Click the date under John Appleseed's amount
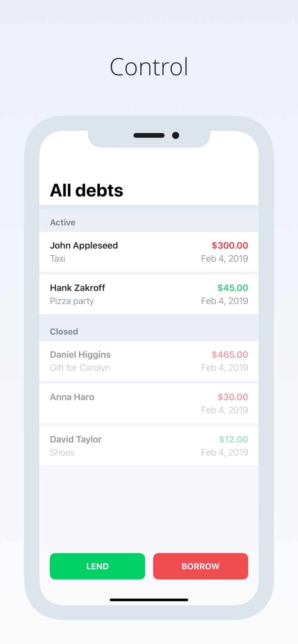 (x=224, y=259)
